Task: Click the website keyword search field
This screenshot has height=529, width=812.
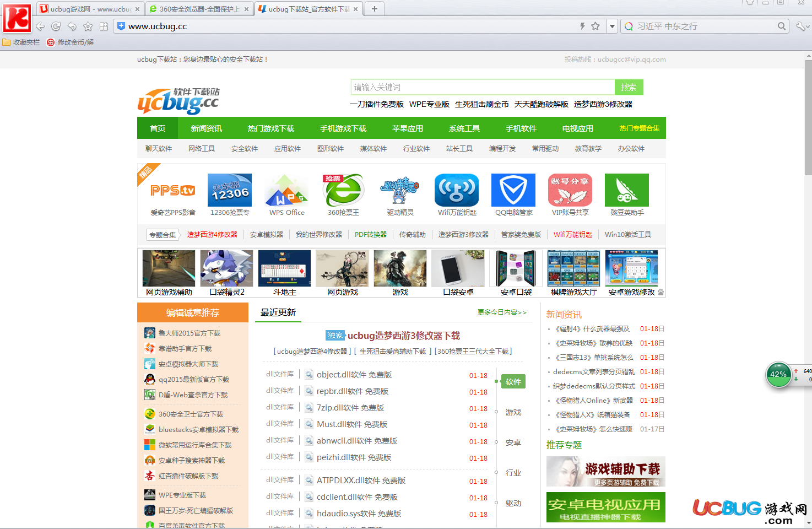Action: pyautogui.click(x=483, y=87)
